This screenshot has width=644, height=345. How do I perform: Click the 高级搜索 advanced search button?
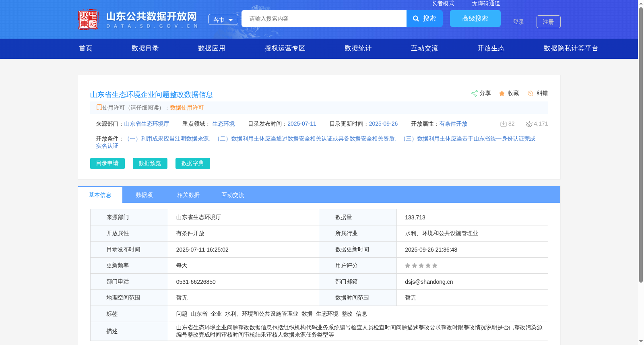pyautogui.click(x=475, y=19)
